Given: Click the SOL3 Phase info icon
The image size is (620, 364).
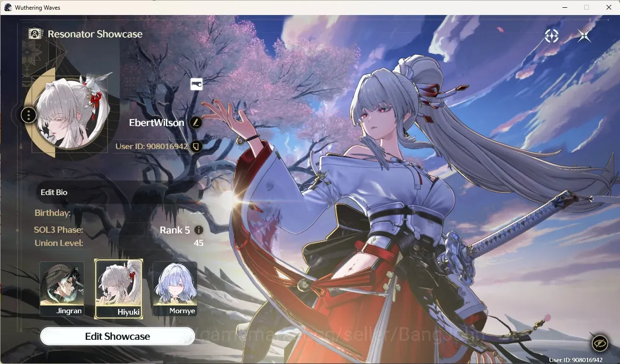Looking at the screenshot, I should [198, 230].
